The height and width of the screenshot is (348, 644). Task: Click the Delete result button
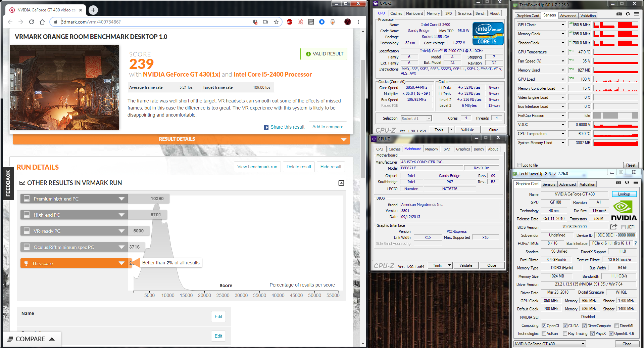(299, 167)
